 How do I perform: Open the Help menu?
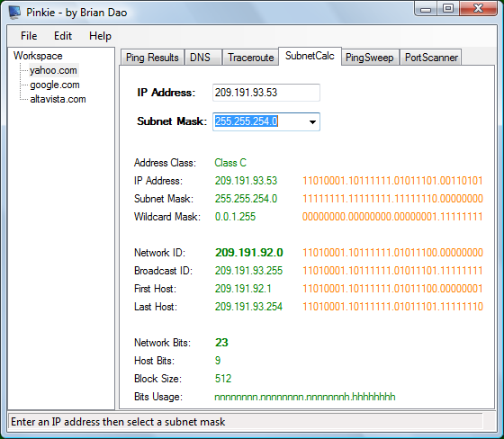pos(100,36)
